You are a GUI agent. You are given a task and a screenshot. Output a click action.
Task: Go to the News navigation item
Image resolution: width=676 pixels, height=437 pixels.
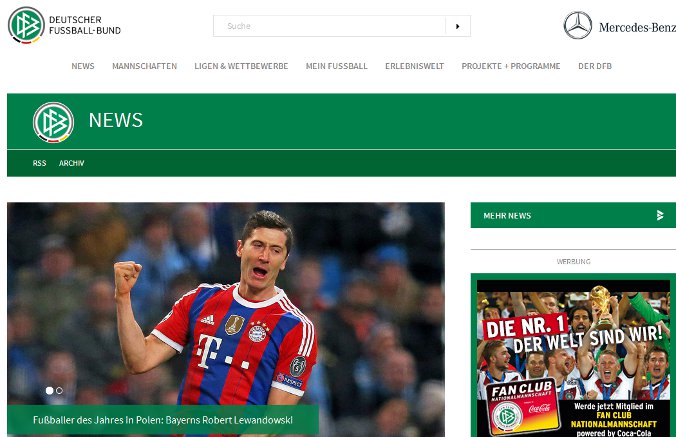(83, 66)
